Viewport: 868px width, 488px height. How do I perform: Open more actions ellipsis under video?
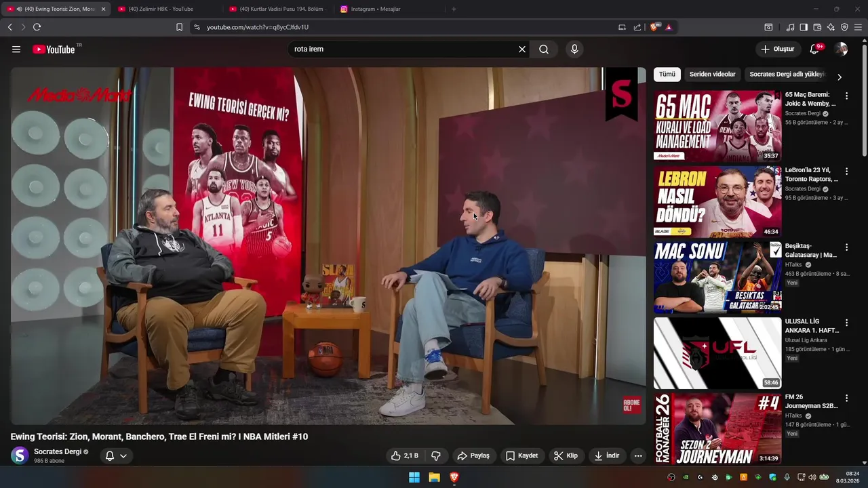[638, 455]
